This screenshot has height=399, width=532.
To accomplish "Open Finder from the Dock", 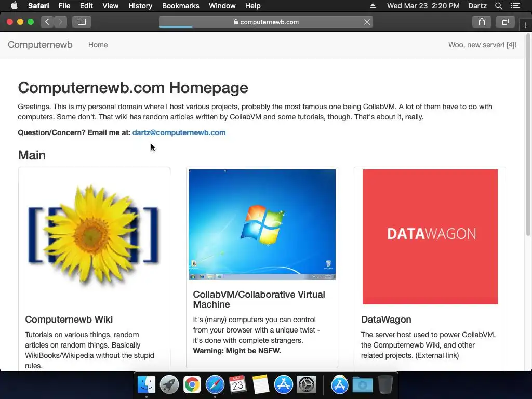I will [147, 384].
